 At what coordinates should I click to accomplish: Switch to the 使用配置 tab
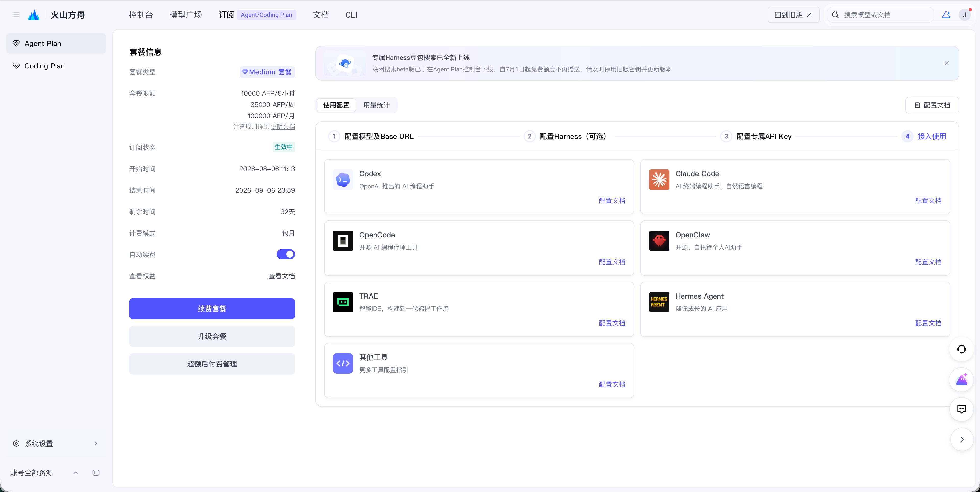tap(336, 105)
